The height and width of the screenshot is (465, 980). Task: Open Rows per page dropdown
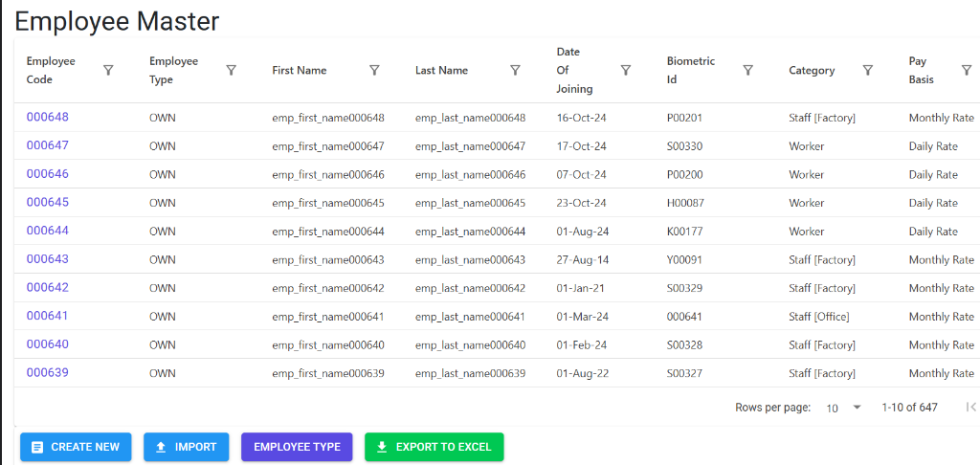tap(844, 408)
